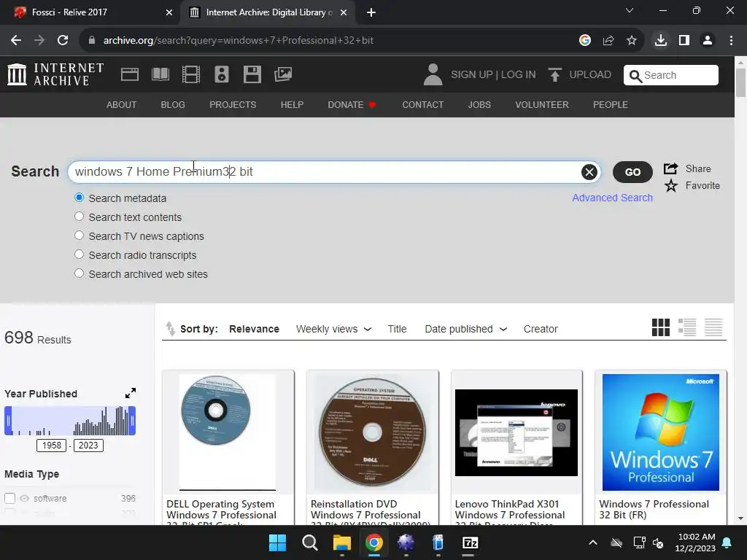The height and width of the screenshot is (560, 747).
Task: Select Search archived web sites option
Action: (79, 273)
